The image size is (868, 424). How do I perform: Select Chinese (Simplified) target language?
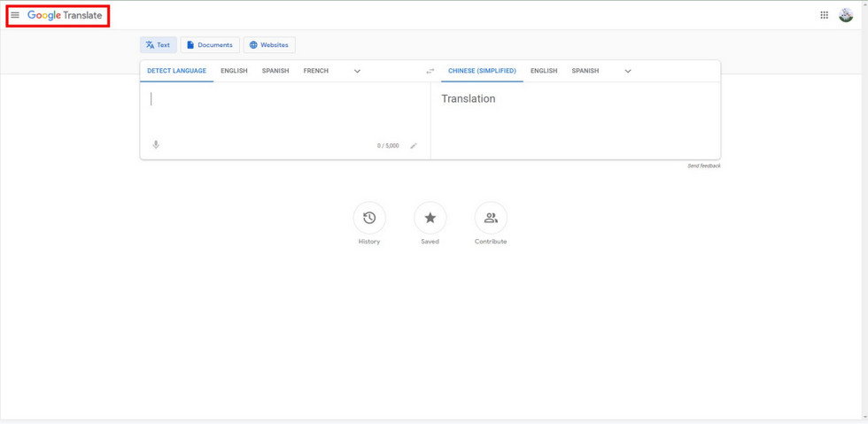(x=482, y=71)
